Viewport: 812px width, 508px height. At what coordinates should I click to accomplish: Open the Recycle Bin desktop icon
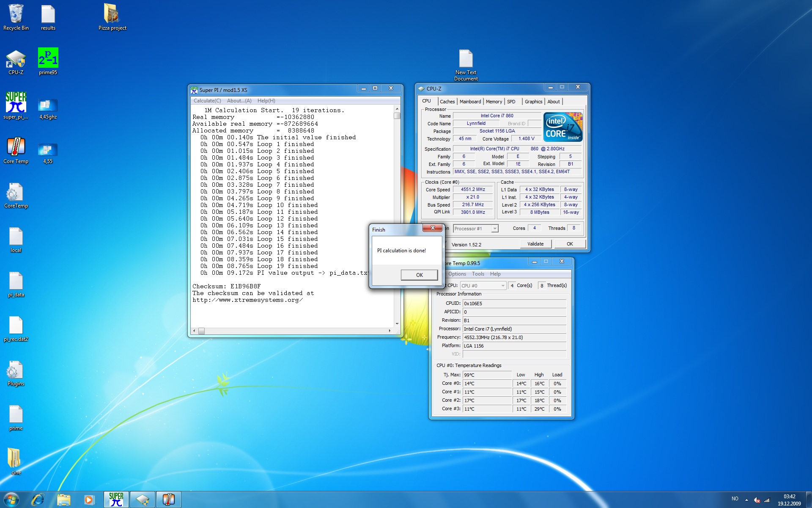tap(16, 17)
